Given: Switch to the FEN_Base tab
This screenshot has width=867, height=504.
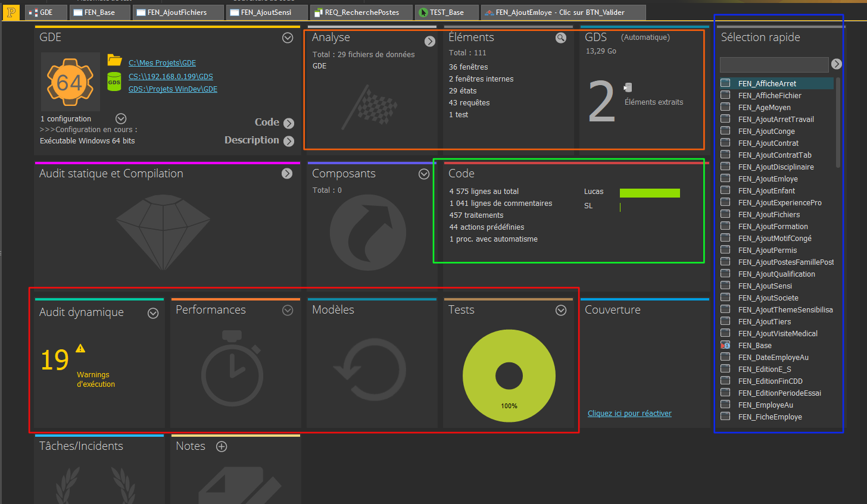Looking at the screenshot, I should [x=99, y=12].
